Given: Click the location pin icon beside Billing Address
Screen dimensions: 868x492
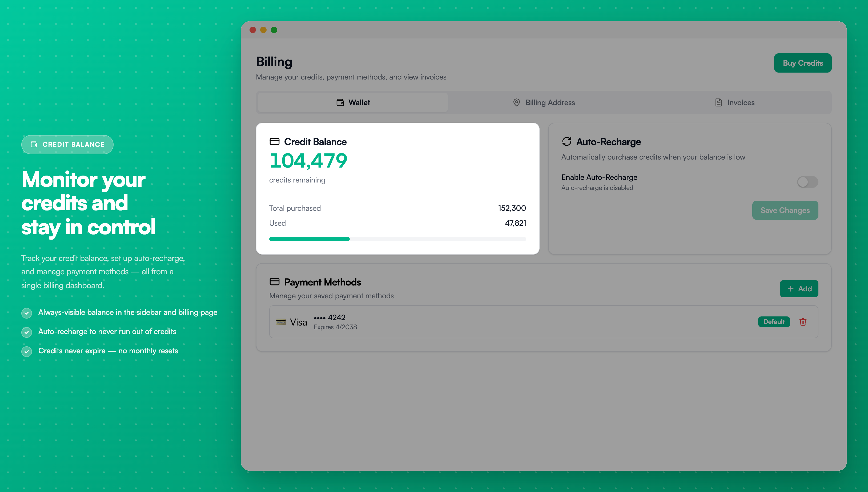Looking at the screenshot, I should tap(516, 102).
